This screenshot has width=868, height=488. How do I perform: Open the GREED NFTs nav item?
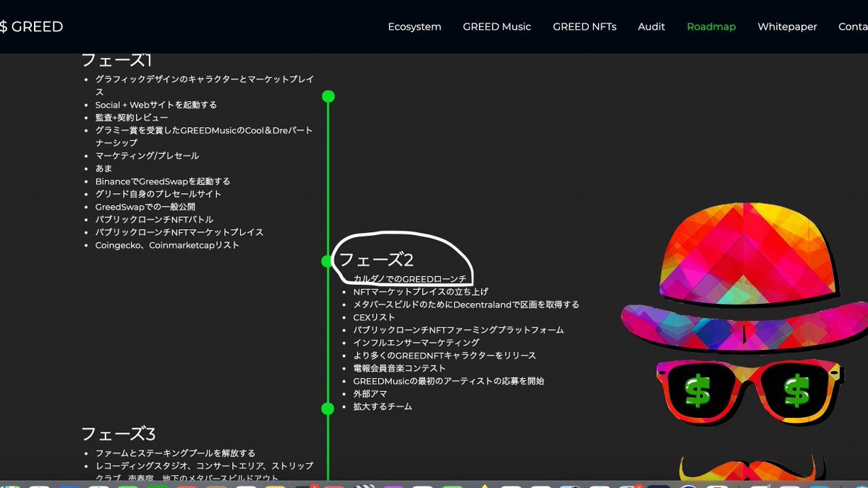pyautogui.click(x=584, y=27)
